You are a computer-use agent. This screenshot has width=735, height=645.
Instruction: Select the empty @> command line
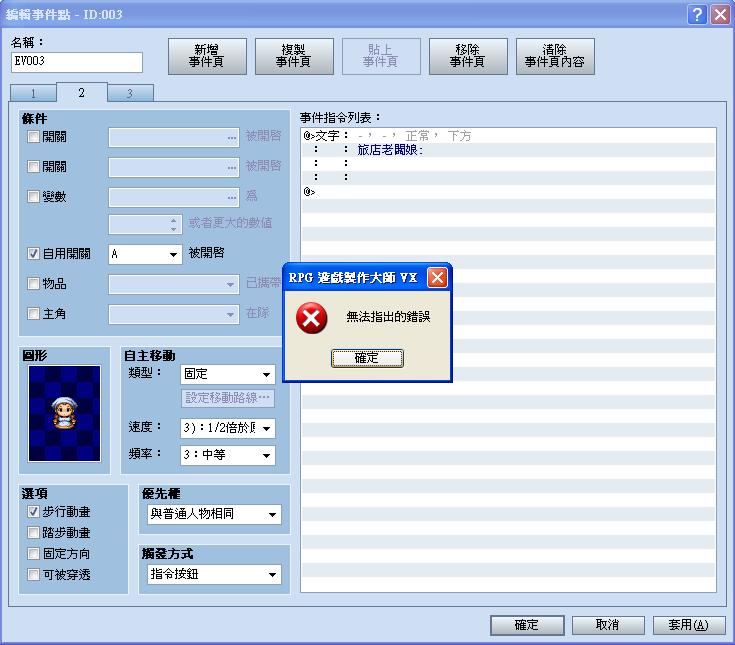pyautogui.click(x=508, y=192)
